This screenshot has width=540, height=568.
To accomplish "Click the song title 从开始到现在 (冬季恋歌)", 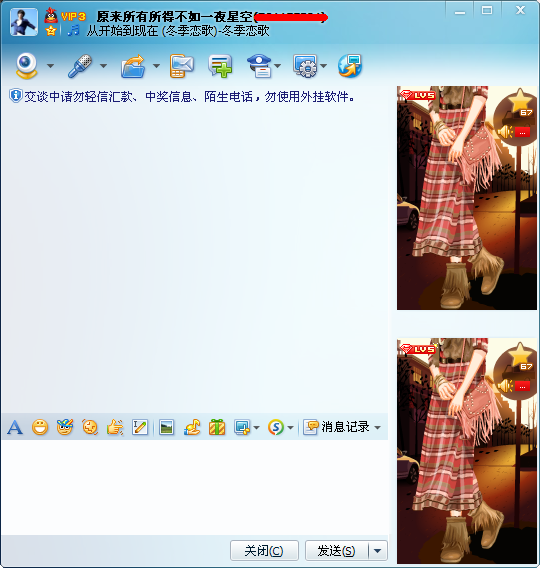I will click(x=152, y=31).
